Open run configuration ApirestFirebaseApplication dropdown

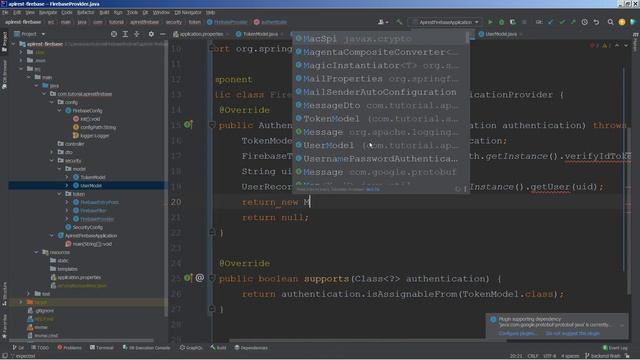pyautogui.click(x=446, y=22)
